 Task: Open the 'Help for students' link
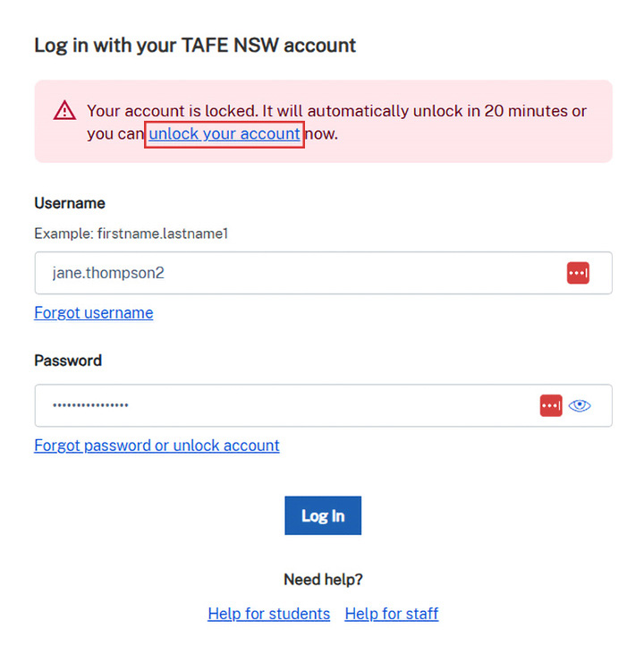click(x=268, y=614)
